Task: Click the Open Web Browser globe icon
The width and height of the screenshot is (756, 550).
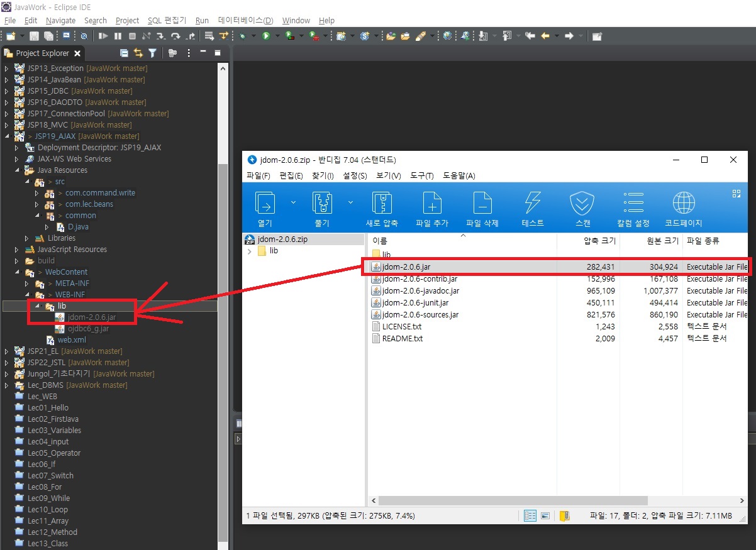Action: 447,36
